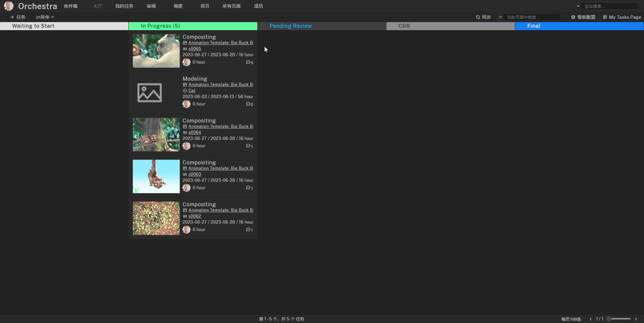This screenshot has width=644, height=323.
Task: Click shot icon beside s0065
Action: 185,49
